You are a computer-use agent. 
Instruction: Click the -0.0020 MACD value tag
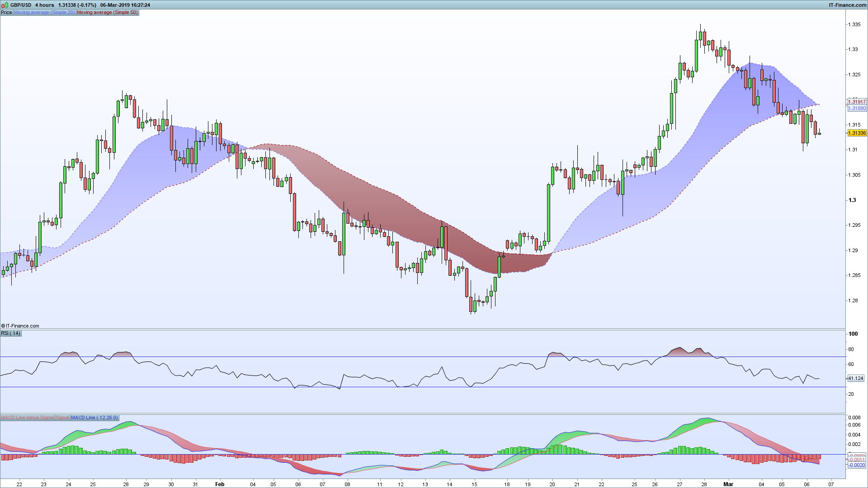tap(856, 465)
